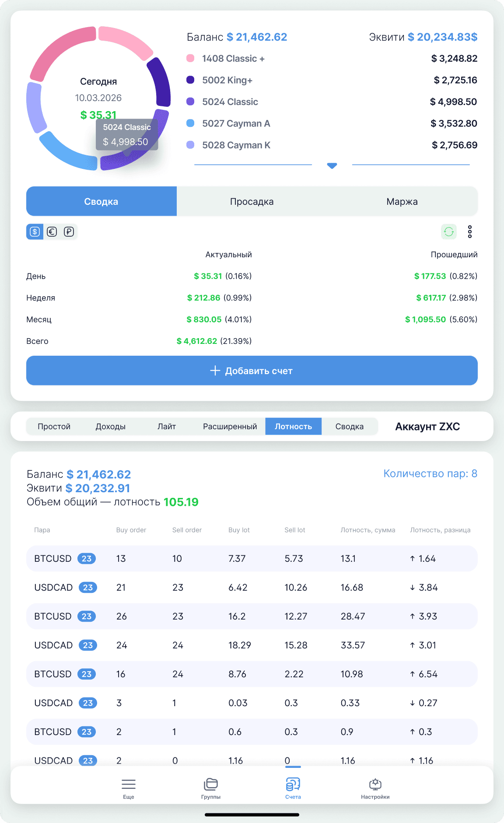Open the three-dot options menu

469,231
